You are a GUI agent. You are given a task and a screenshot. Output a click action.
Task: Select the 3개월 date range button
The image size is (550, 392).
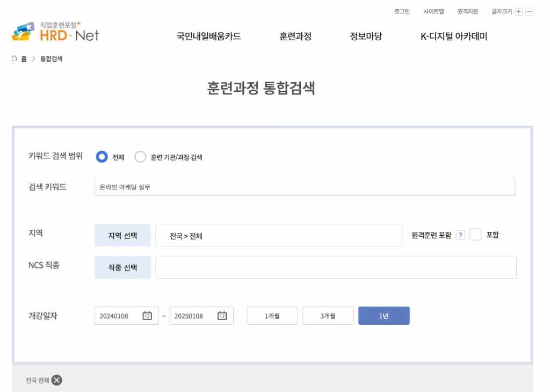pos(328,316)
